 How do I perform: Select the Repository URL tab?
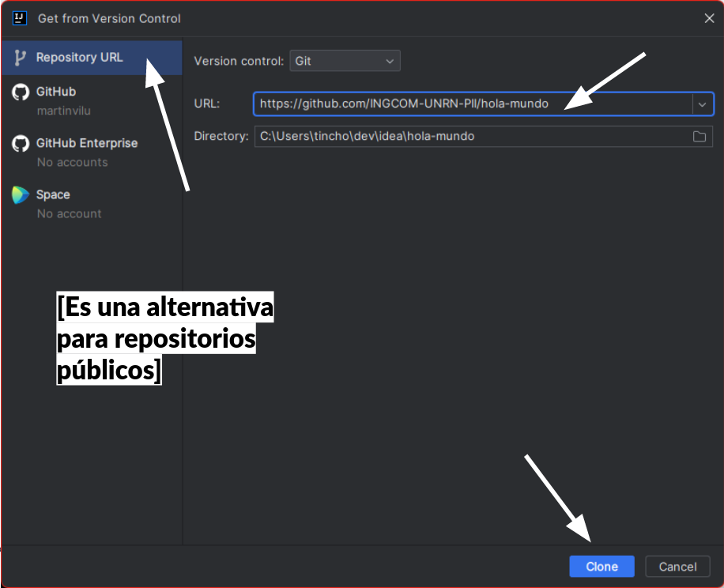(79, 58)
